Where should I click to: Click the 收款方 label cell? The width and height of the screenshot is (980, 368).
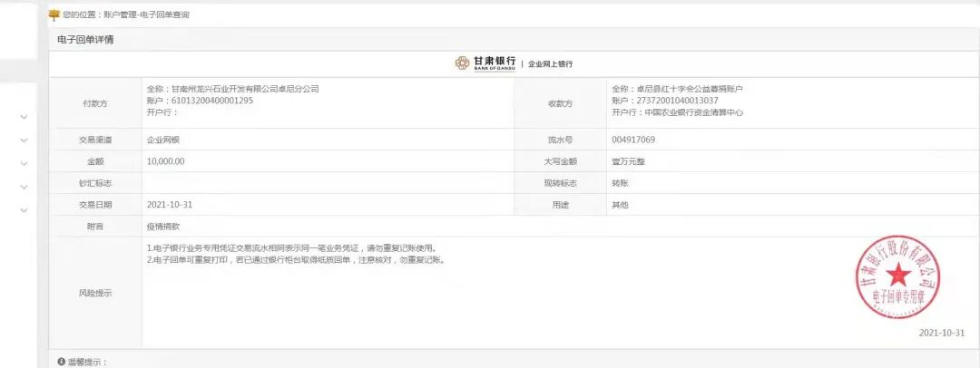point(560,103)
